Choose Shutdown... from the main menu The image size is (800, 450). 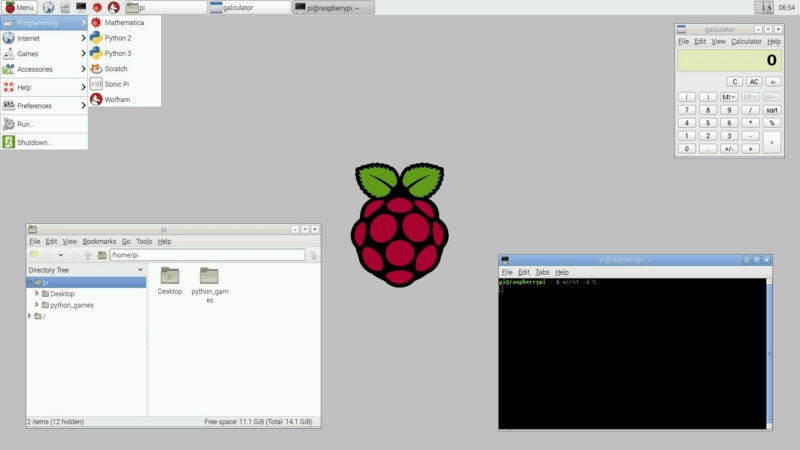tap(44, 142)
